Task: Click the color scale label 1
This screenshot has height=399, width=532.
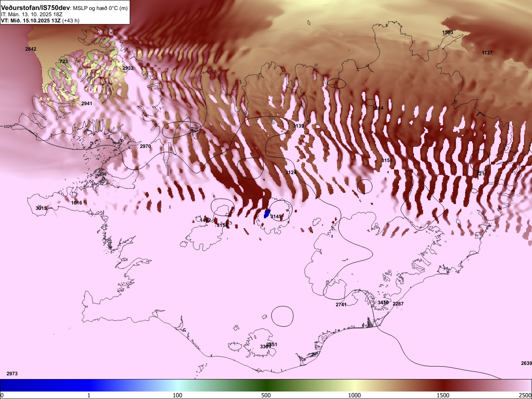Action: click(89, 395)
